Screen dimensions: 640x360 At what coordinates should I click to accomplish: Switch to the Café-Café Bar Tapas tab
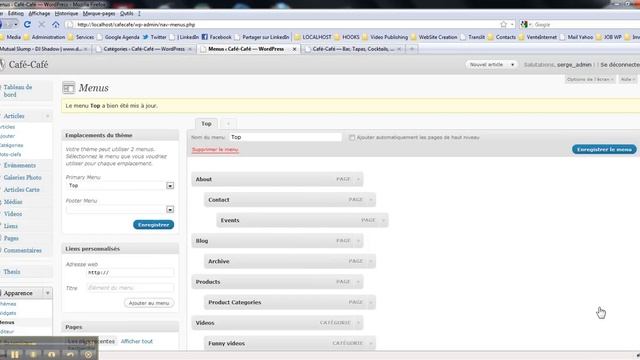[353, 49]
